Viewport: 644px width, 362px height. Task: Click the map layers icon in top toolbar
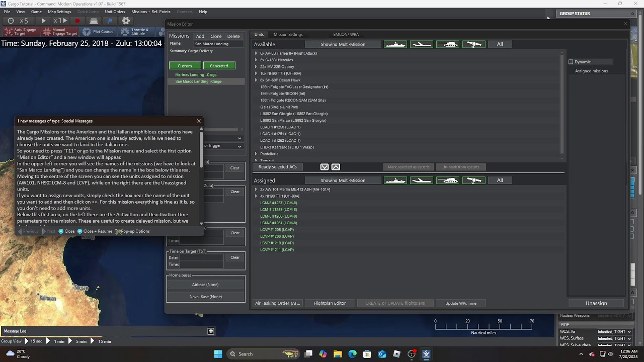[94, 21]
